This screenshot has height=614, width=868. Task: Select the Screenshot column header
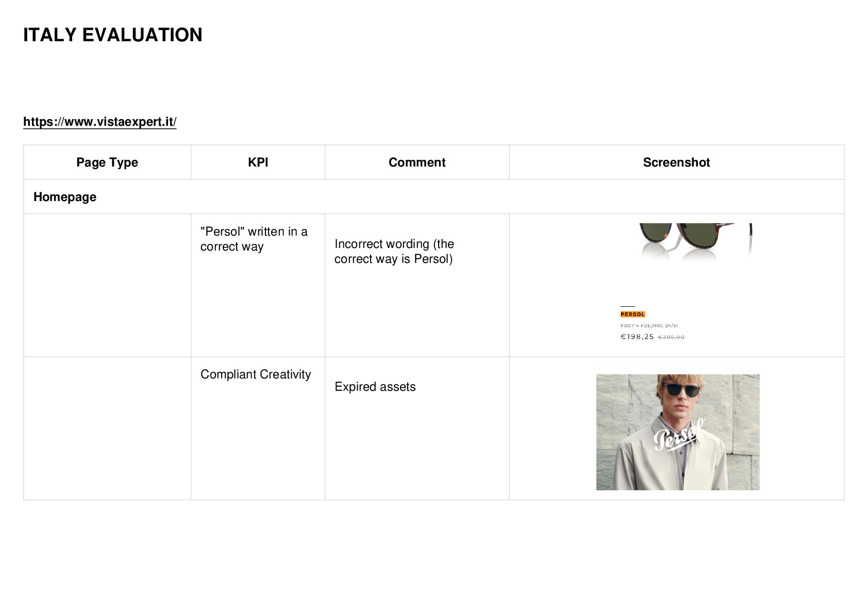pos(676,162)
